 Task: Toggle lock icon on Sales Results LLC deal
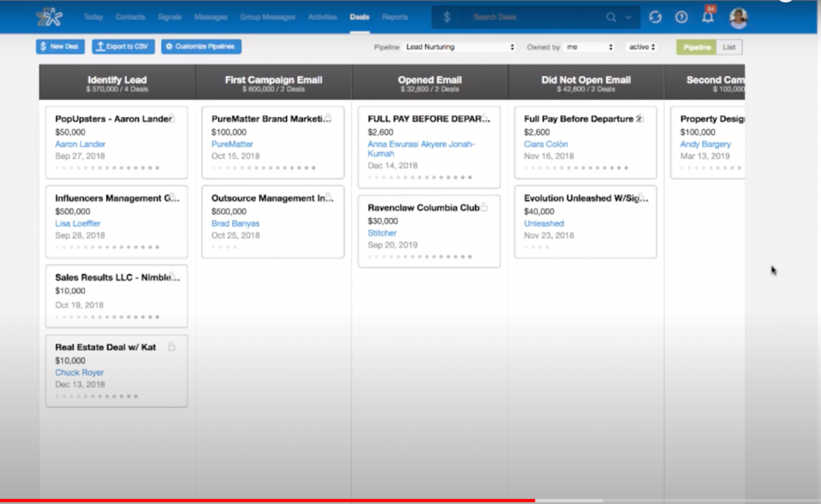coord(172,276)
